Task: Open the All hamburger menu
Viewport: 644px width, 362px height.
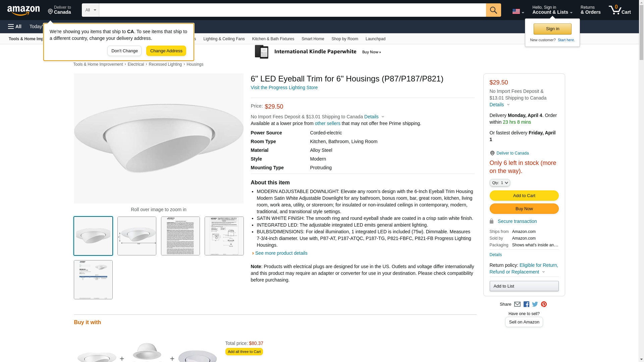Action: click(x=15, y=26)
